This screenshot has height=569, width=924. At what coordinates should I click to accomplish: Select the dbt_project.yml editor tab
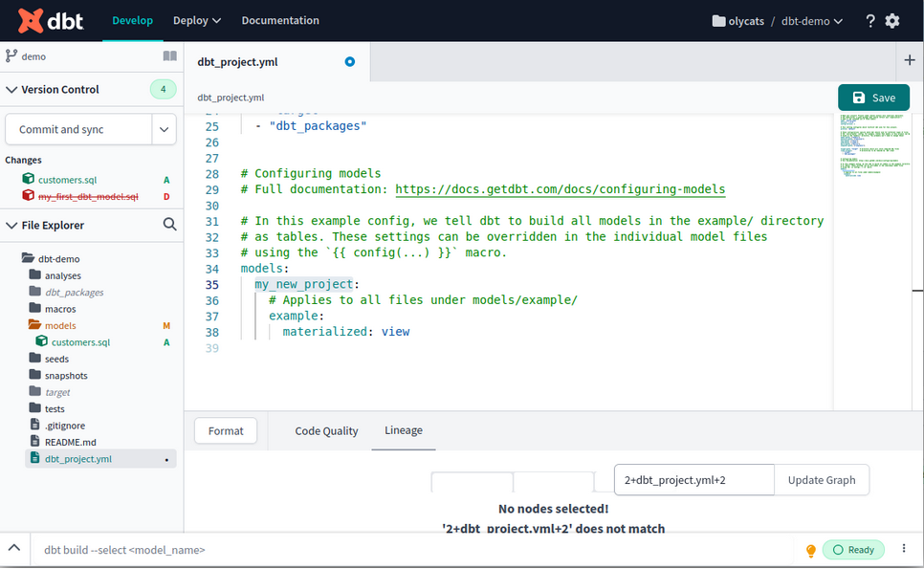pos(277,61)
